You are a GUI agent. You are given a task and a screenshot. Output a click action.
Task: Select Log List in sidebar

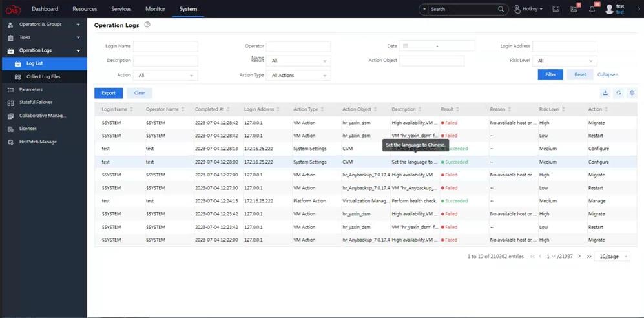pos(43,64)
